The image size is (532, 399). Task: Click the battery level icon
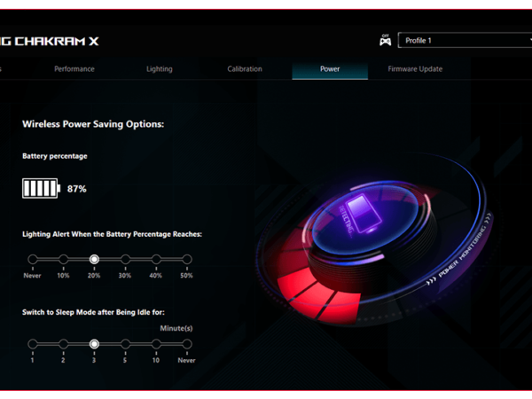pyautogui.click(x=41, y=188)
